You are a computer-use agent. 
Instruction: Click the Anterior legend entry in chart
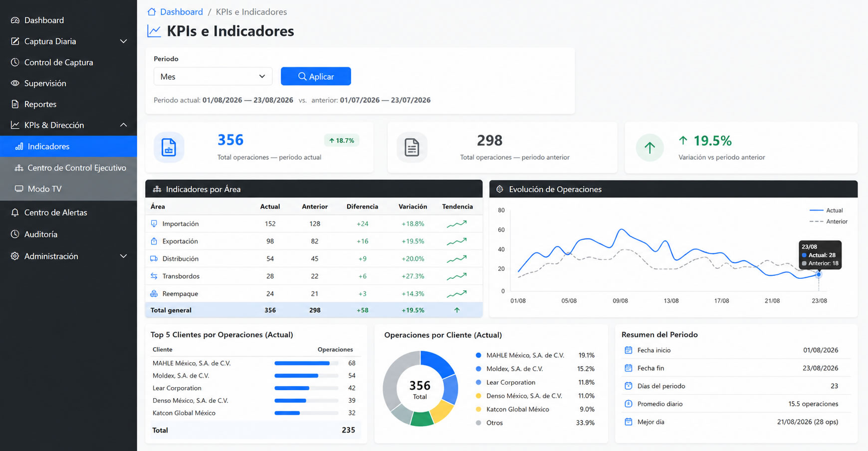828,222
